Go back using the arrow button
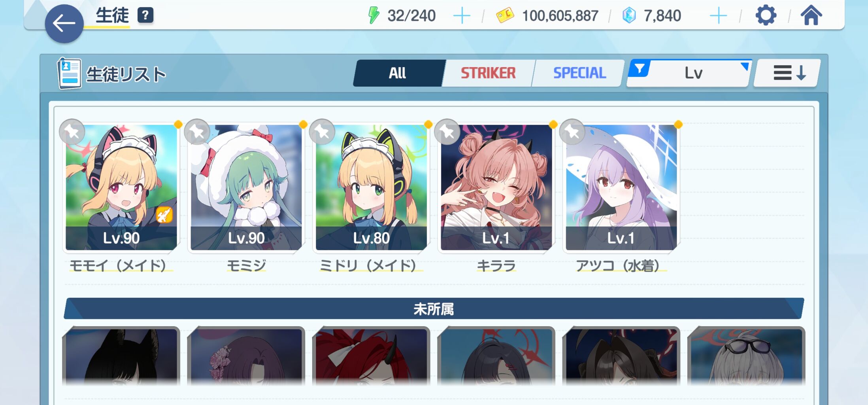Screen dimensions: 868x405 coord(64,23)
